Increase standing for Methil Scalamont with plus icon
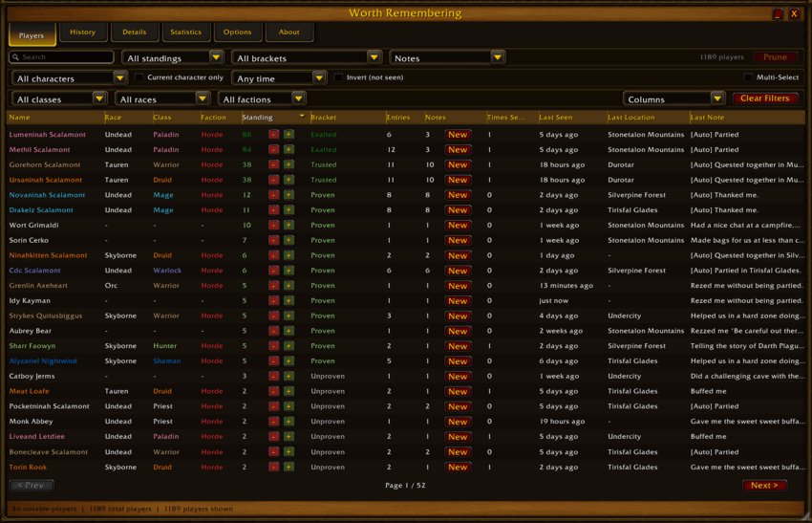This screenshot has height=523, width=812. 288,149
